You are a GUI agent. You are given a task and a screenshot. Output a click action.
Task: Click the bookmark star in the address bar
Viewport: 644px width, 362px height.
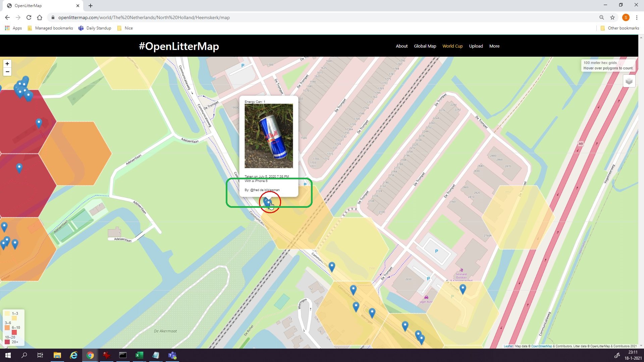[612, 17]
